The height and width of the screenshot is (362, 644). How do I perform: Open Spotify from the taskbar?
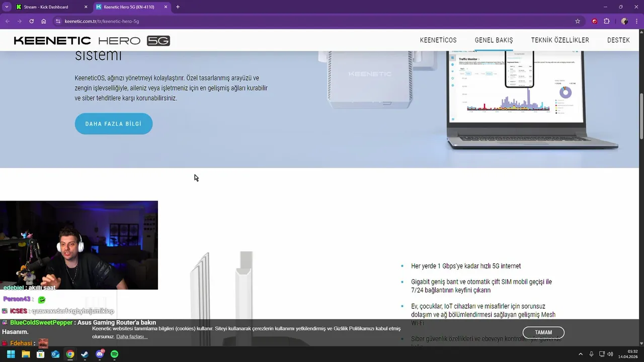point(114,354)
